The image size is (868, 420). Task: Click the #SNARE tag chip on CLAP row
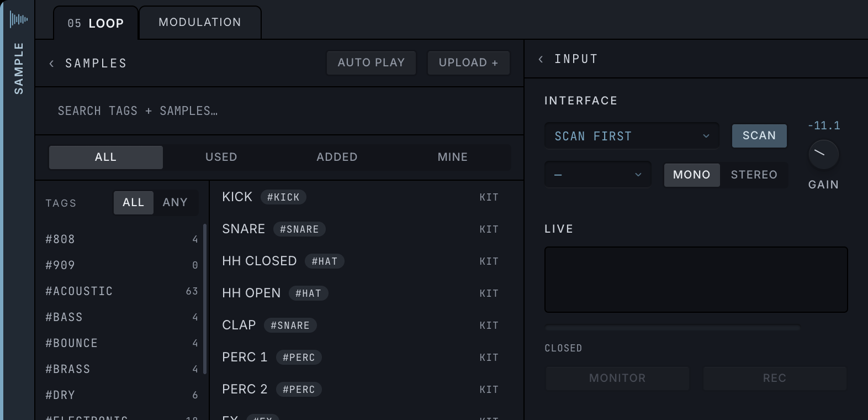pyautogui.click(x=290, y=326)
